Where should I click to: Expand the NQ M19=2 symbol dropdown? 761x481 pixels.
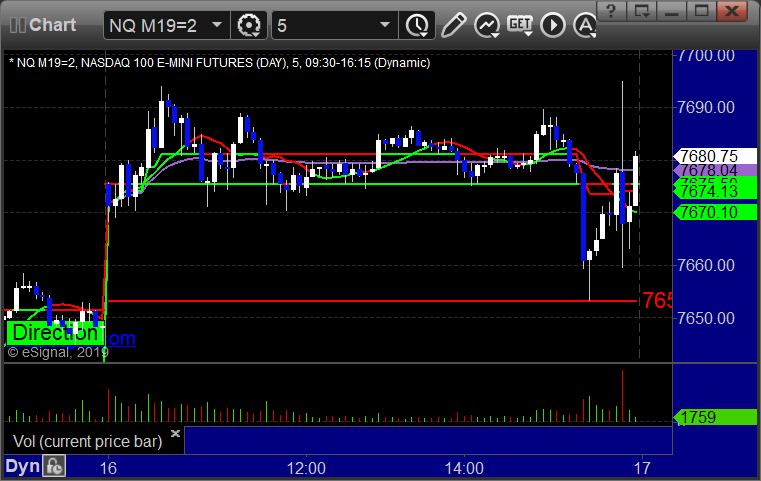click(x=217, y=25)
